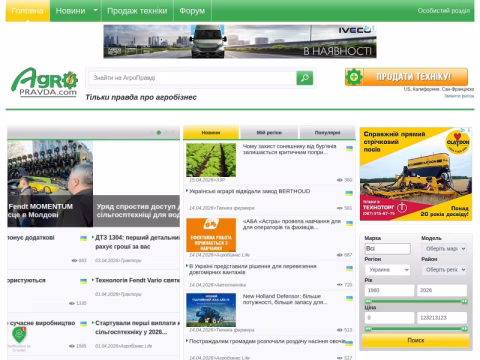This screenshot has width=480, height=360.
Task: Click the notification bell widget icon
Action: [19, 335]
